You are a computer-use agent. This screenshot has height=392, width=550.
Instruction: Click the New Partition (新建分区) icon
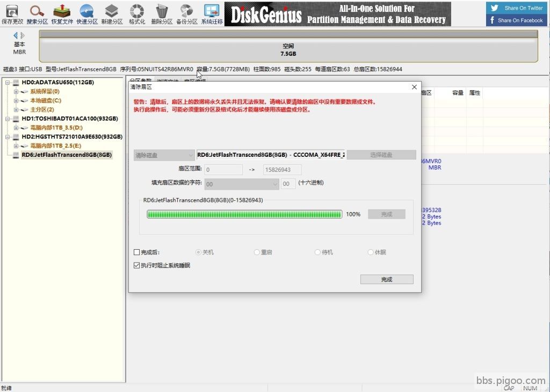tap(112, 14)
